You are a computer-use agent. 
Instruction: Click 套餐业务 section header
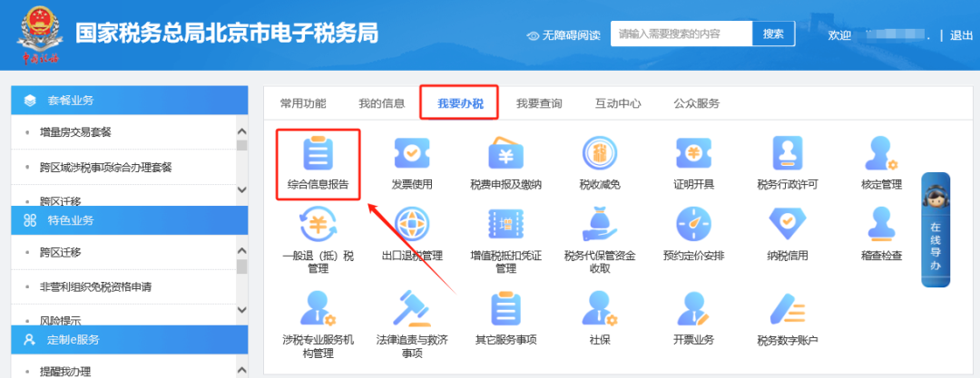click(x=130, y=100)
